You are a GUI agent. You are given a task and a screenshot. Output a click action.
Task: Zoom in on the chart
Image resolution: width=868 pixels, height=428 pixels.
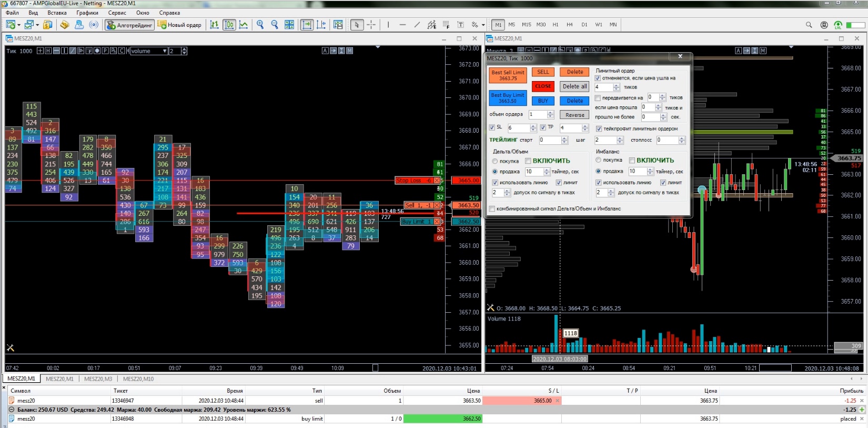click(x=260, y=25)
